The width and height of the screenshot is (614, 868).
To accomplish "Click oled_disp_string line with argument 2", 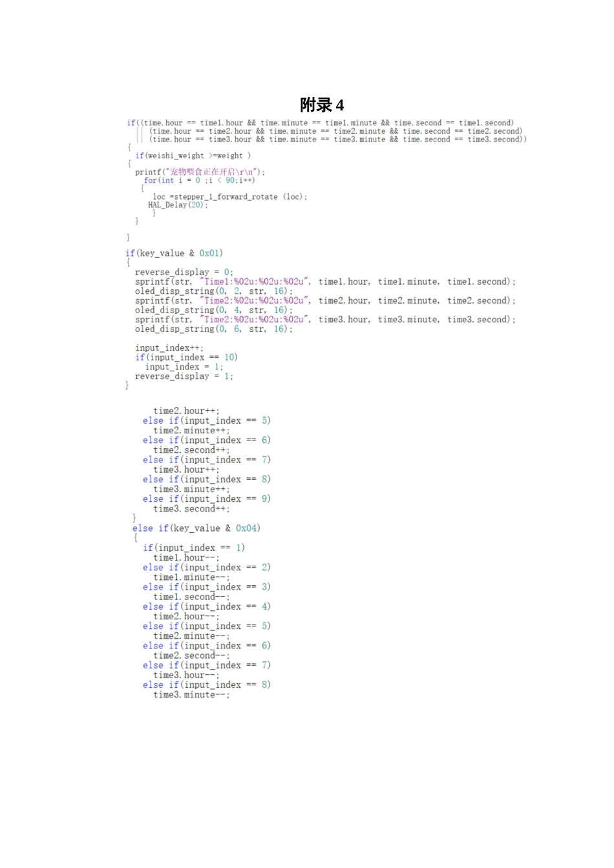I will point(213,291).
